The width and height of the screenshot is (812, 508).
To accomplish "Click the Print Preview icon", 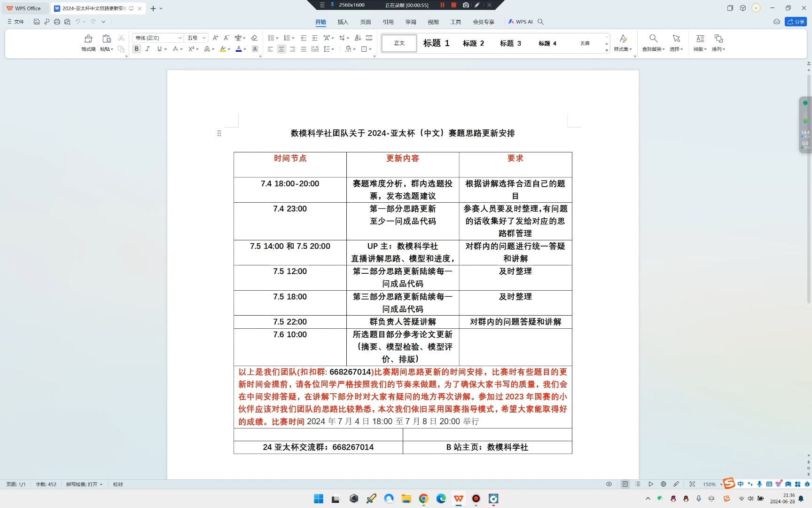I will 67,22.
